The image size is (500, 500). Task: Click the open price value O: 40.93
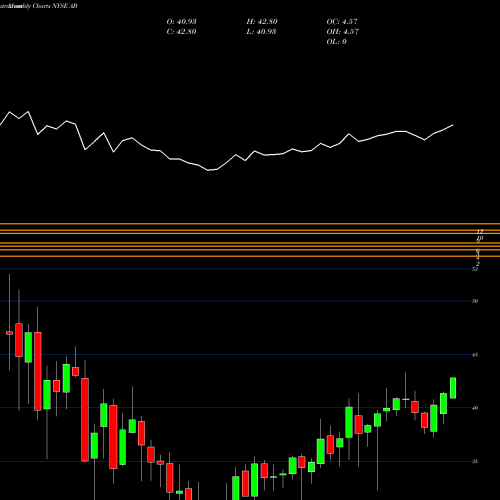(181, 22)
